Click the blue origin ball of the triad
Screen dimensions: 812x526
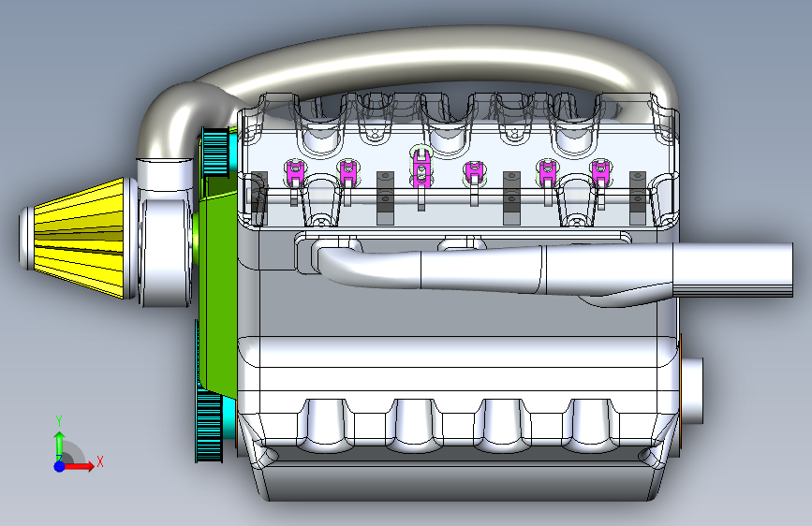(x=59, y=466)
